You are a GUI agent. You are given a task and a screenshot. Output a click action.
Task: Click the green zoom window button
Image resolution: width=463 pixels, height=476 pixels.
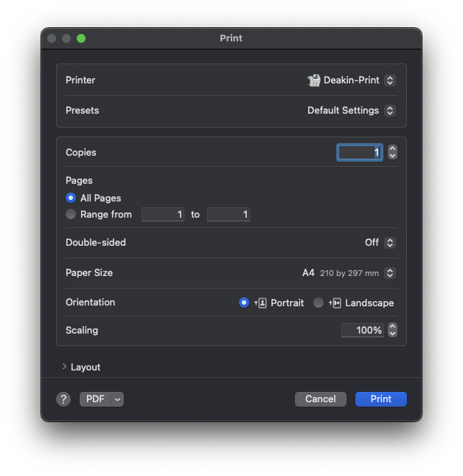coord(81,38)
